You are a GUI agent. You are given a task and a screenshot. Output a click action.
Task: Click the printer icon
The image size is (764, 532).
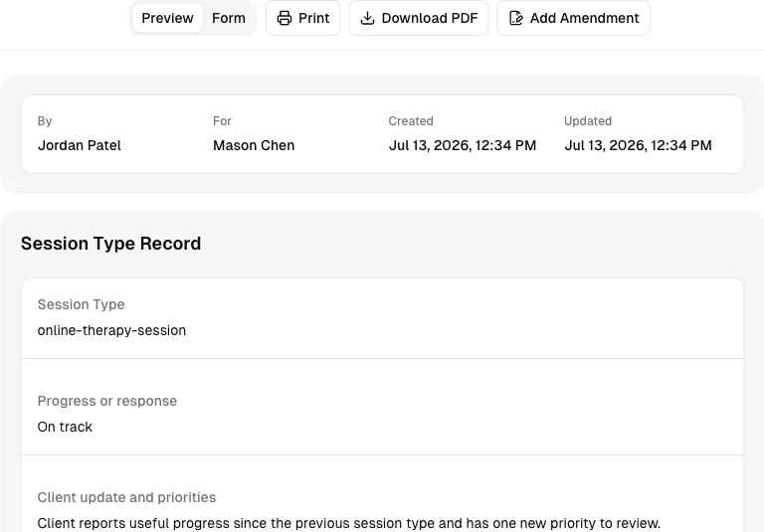click(285, 18)
